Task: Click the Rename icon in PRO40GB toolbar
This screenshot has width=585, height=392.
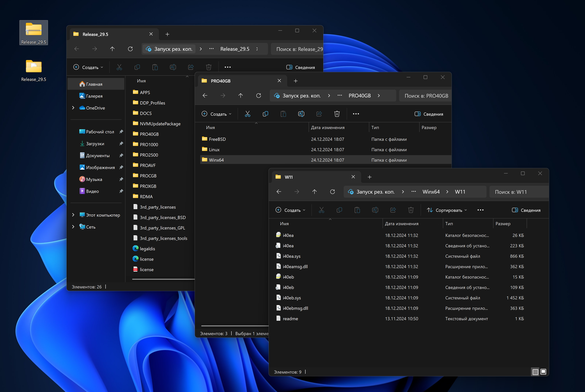Action: point(301,114)
